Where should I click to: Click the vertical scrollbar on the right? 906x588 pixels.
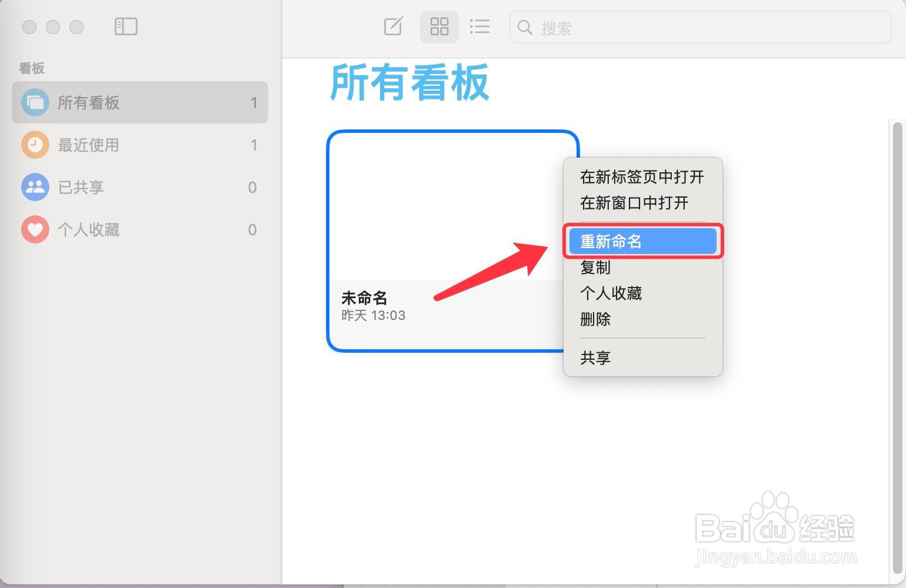[x=897, y=347]
